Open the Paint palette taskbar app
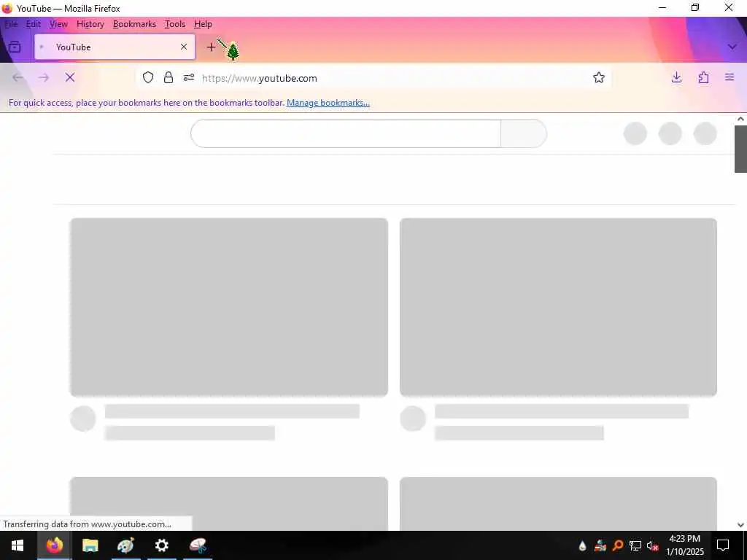 tap(125, 545)
